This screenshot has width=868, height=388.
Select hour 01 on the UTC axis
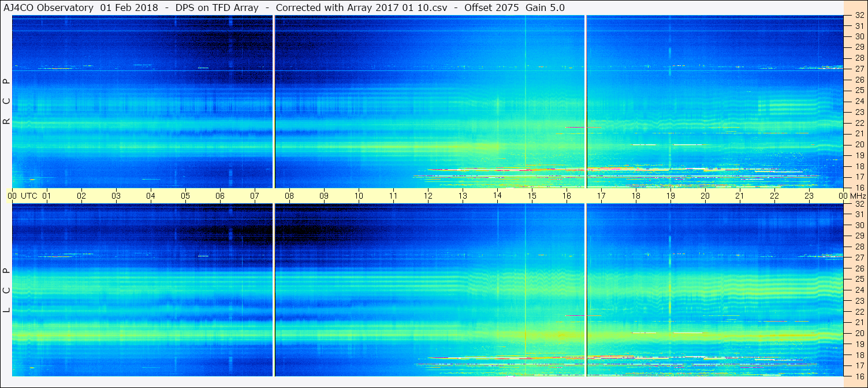tap(47, 196)
